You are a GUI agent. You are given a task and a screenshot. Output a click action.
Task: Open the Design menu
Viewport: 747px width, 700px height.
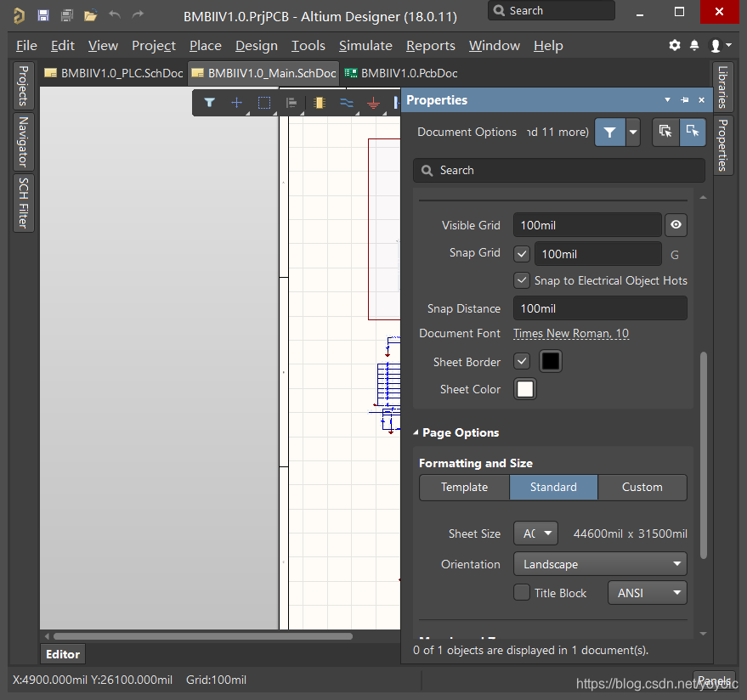pyautogui.click(x=257, y=46)
